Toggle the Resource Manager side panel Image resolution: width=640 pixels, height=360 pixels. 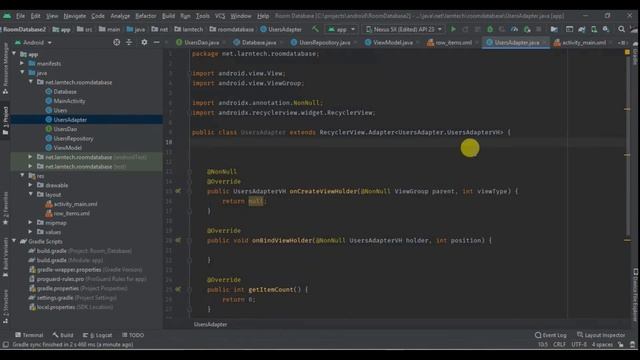5,68
